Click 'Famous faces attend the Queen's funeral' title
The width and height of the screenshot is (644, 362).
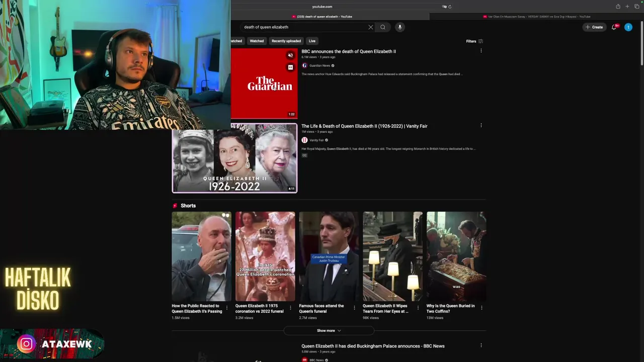[x=321, y=309]
